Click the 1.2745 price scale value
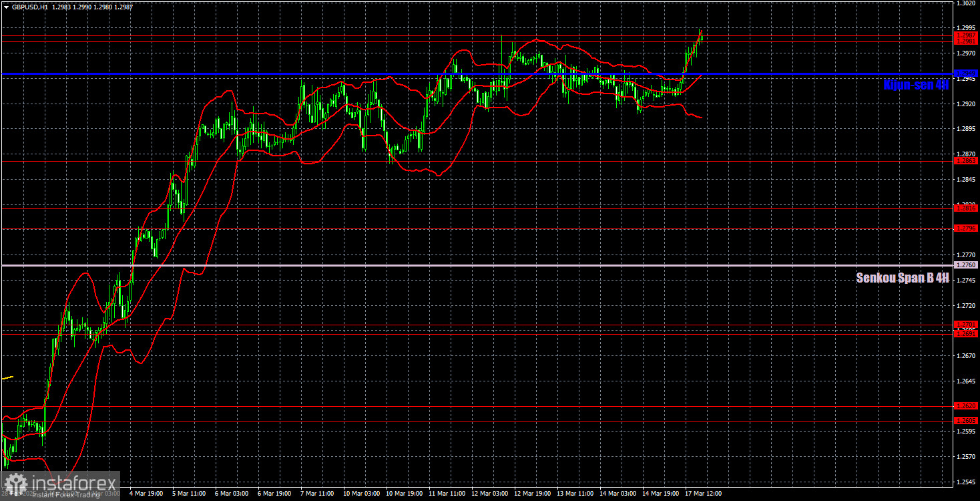 tap(966, 281)
